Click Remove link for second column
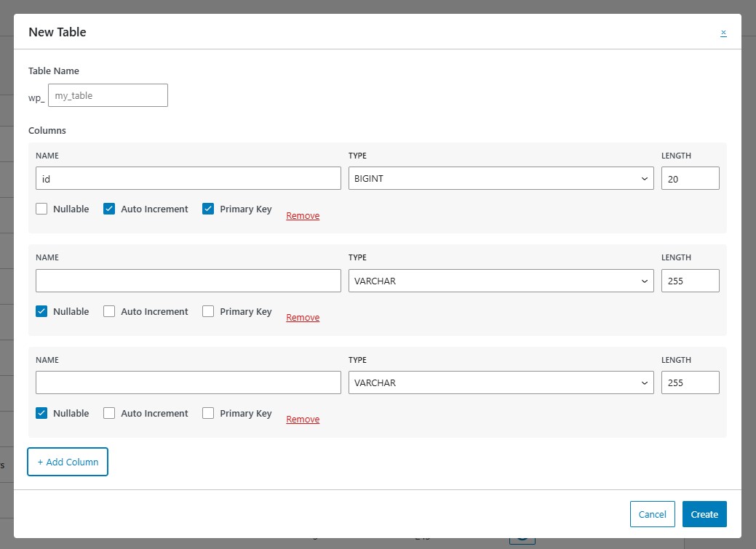The height and width of the screenshot is (549, 756). click(x=303, y=318)
